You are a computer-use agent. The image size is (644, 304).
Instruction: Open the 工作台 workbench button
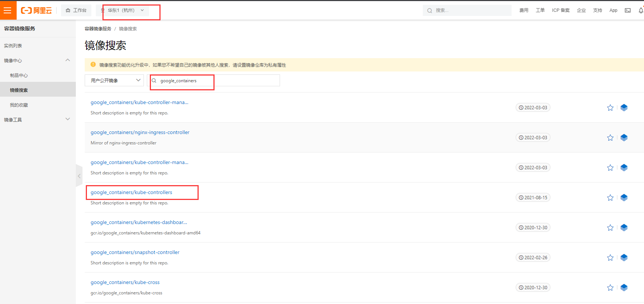click(76, 10)
